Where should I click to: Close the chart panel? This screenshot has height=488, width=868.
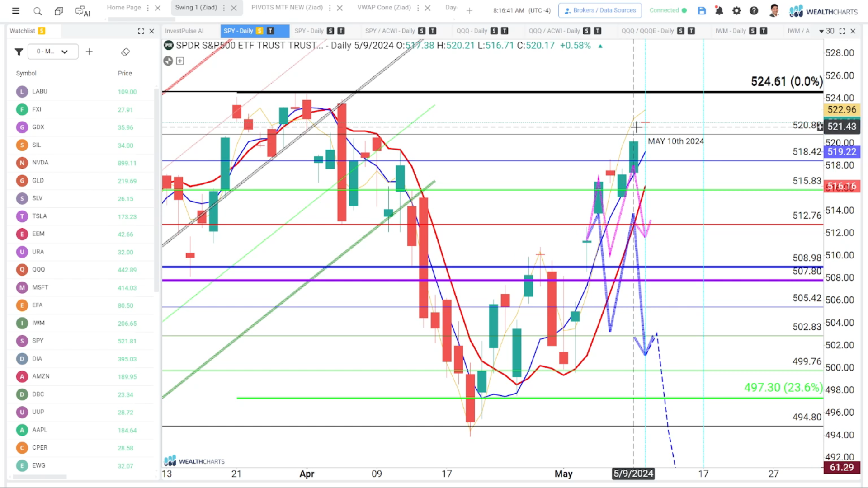(x=853, y=31)
